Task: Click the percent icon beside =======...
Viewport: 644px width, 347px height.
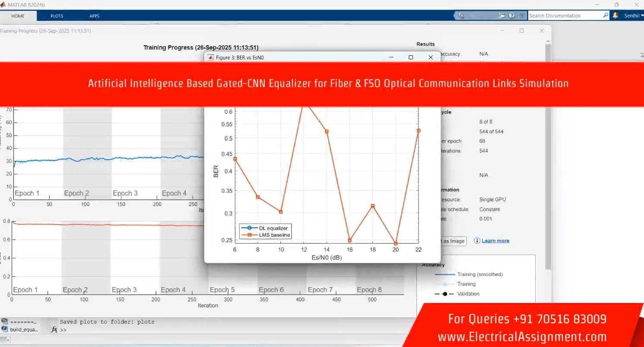Action: 4,321
